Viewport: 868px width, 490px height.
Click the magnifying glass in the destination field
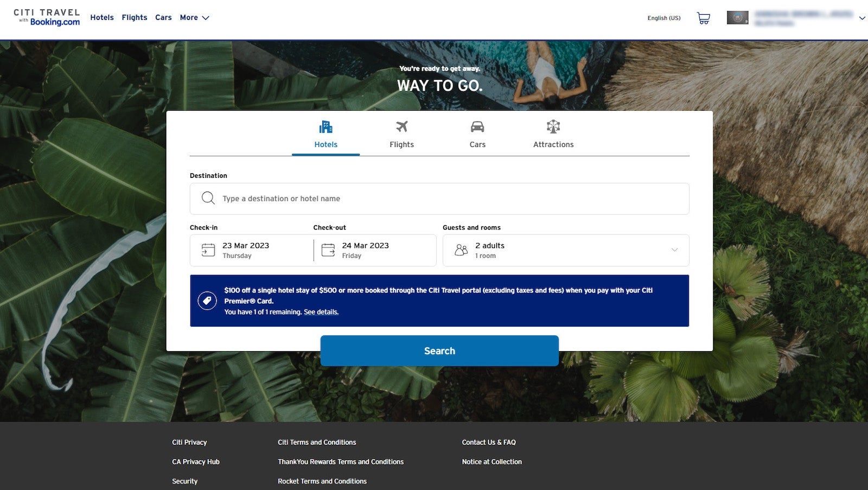click(208, 198)
